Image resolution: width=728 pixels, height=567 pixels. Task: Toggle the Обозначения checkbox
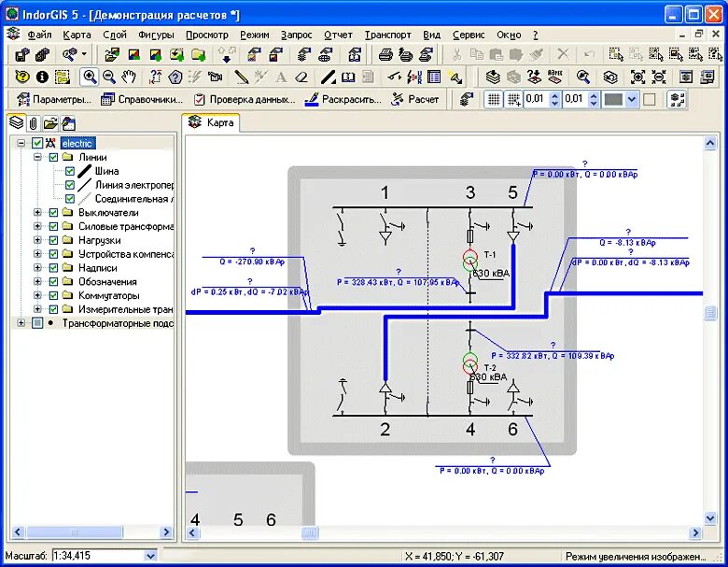pos(53,281)
